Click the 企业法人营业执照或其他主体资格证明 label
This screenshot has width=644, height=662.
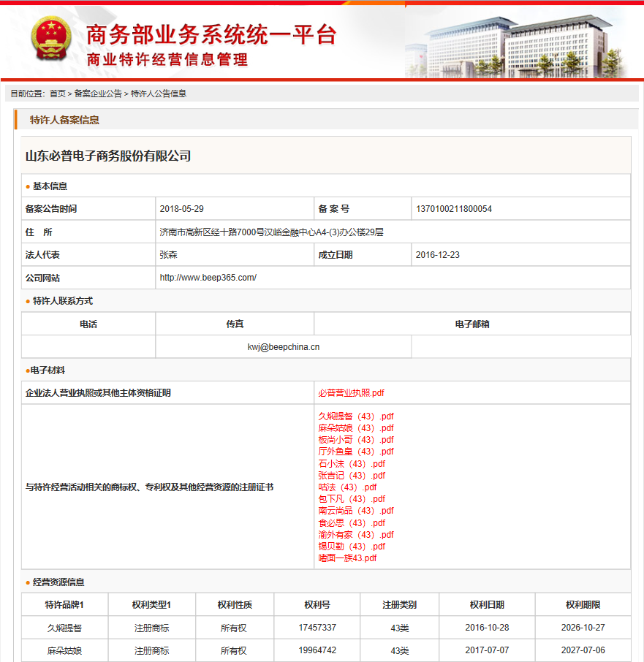[x=98, y=393]
